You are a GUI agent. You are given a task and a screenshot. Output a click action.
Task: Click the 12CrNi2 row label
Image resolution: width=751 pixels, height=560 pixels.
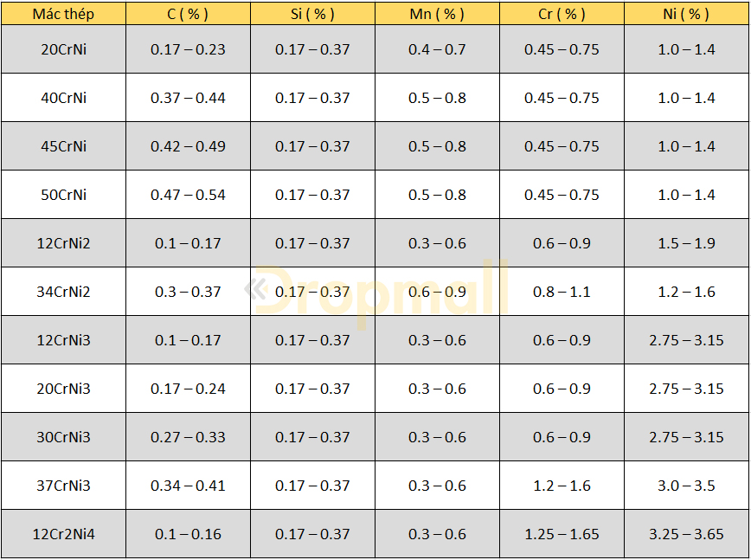pyautogui.click(x=63, y=243)
